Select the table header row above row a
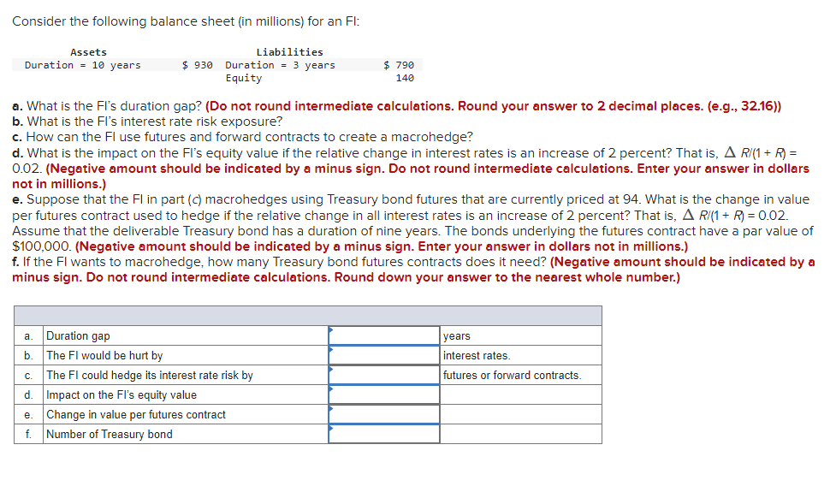 coord(308,315)
